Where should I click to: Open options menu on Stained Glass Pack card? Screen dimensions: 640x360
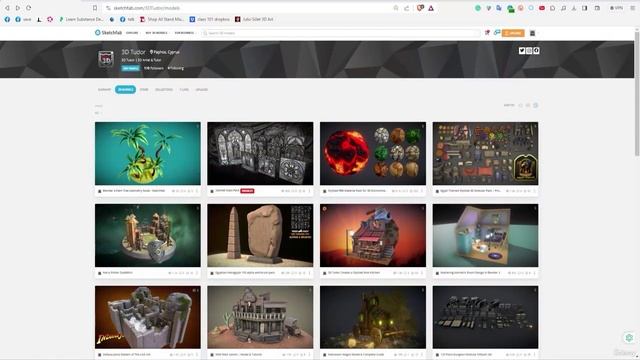(x=309, y=191)
